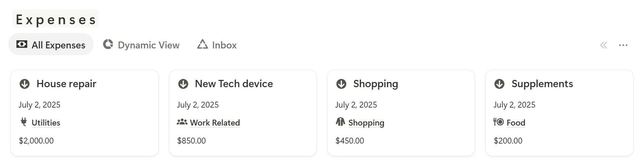Select the All Expenses tab
This screenshot has height=165, width=644.
point(51,44)
